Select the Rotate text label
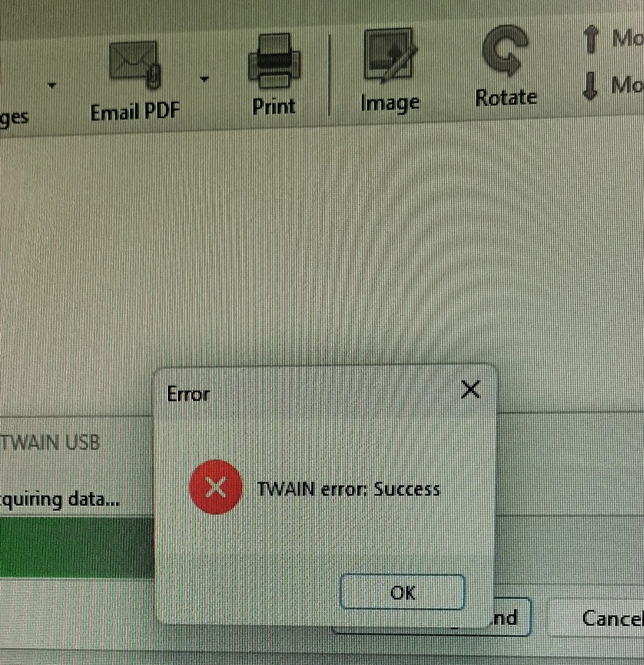The image size is (644, 665). tap(506, 98)
